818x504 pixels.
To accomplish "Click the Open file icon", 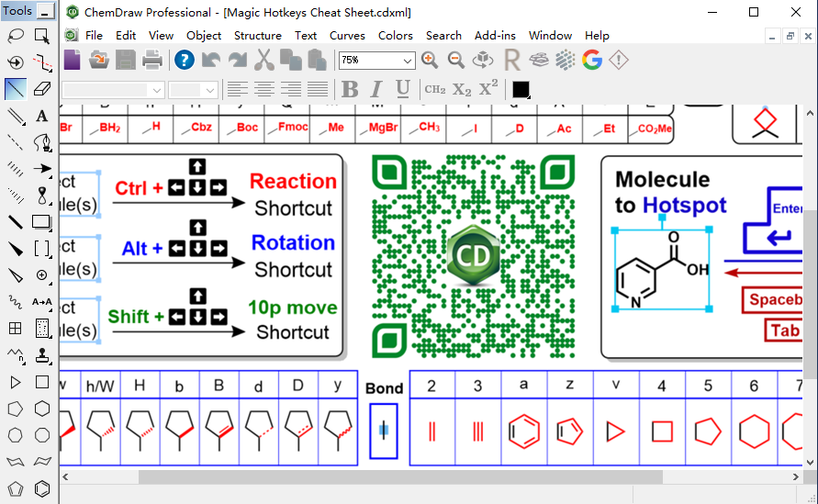I will tap(98, 60).
